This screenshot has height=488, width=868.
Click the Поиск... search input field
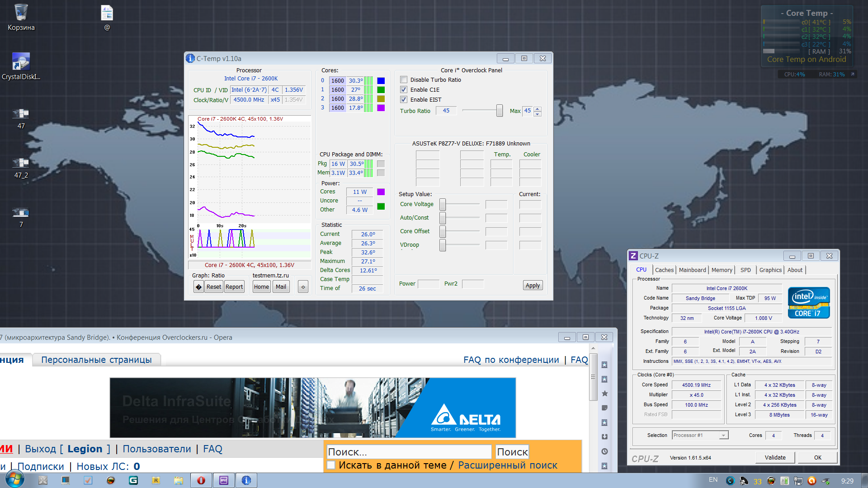pos(409,452)
